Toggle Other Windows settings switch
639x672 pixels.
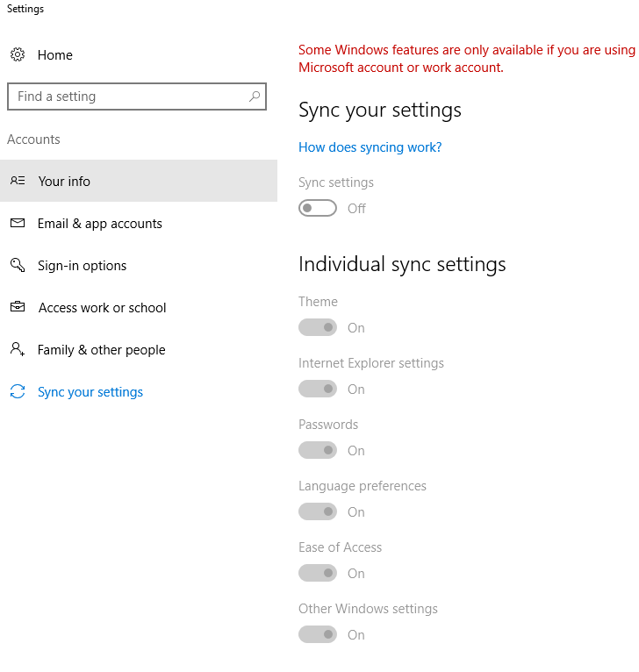coord(318,634)
